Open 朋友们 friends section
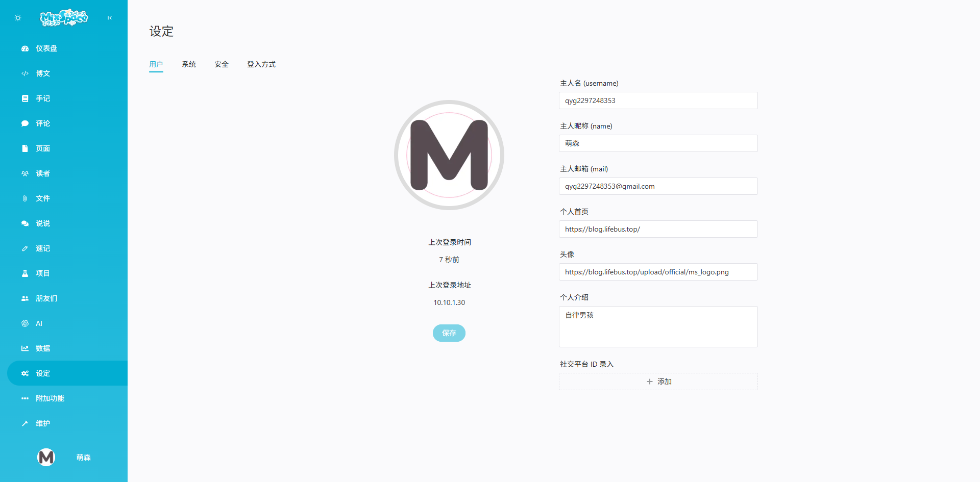Screen dimensions: 980x482 [x=46, y=298]
